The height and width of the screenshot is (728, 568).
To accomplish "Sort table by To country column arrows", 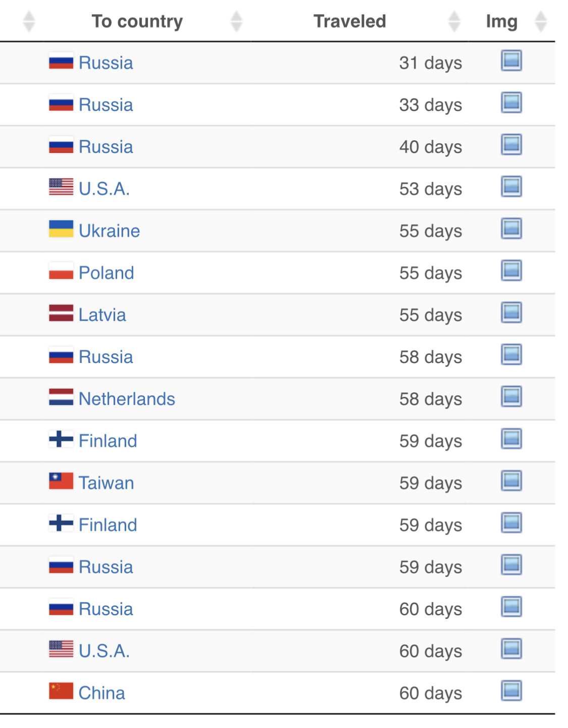I will 236,21.
